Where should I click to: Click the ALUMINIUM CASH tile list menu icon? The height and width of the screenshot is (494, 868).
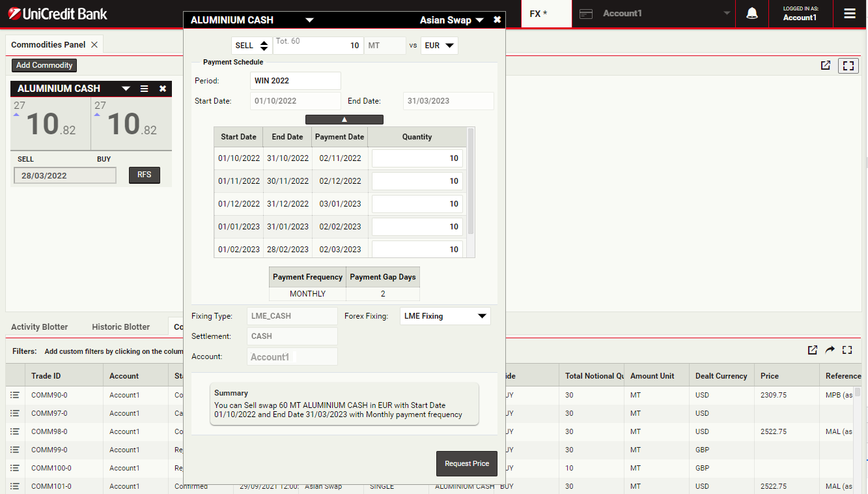pyautogui.click(x=145, y=89)
